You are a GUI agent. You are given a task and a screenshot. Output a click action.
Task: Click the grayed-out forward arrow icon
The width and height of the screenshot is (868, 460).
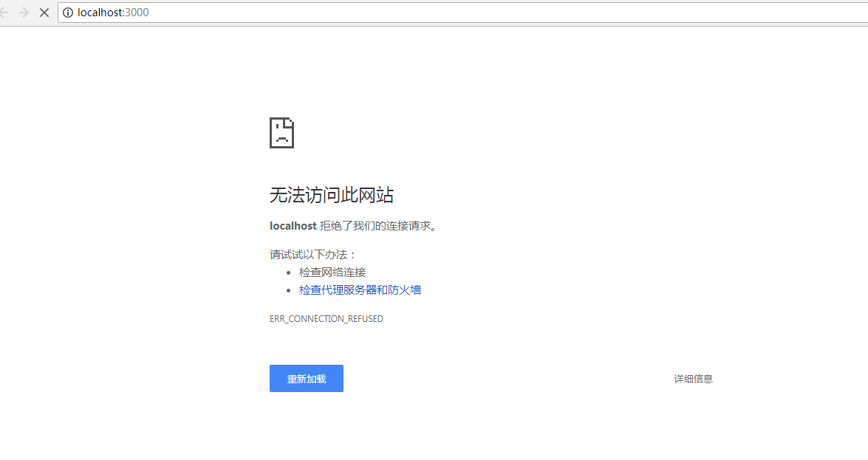pos(23,13)
